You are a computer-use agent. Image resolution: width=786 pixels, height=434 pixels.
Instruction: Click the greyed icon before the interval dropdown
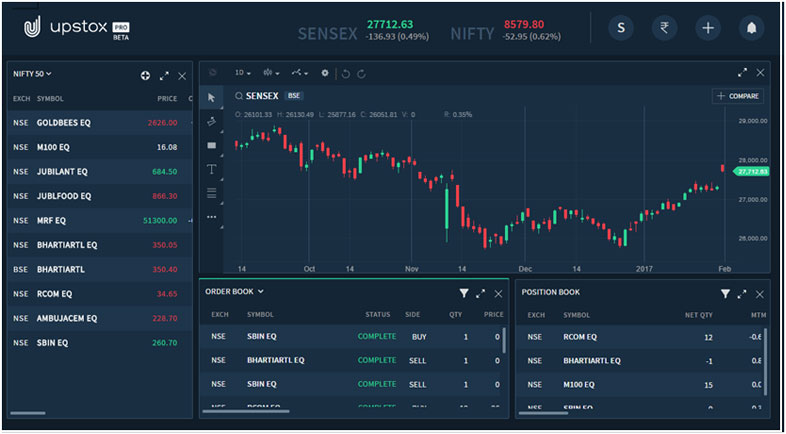point(213,73)
